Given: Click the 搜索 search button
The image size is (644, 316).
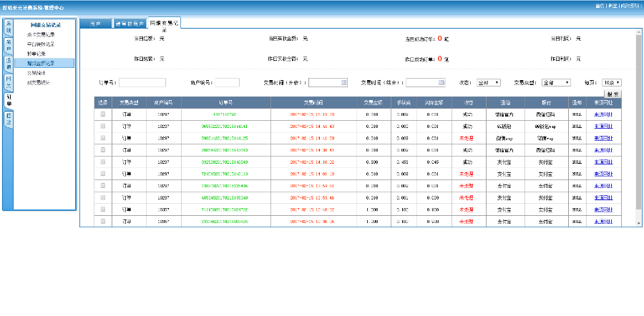Looking at the screenshot, I should 613,94.
